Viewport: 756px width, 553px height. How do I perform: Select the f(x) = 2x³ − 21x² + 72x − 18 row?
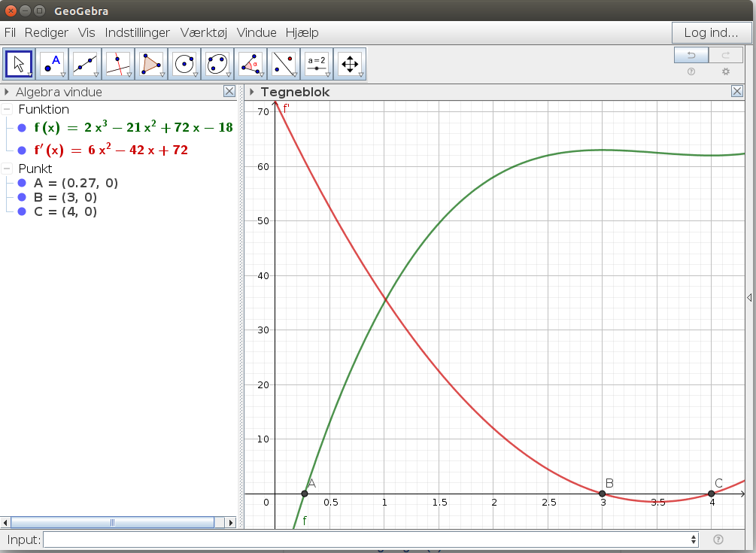134,128
